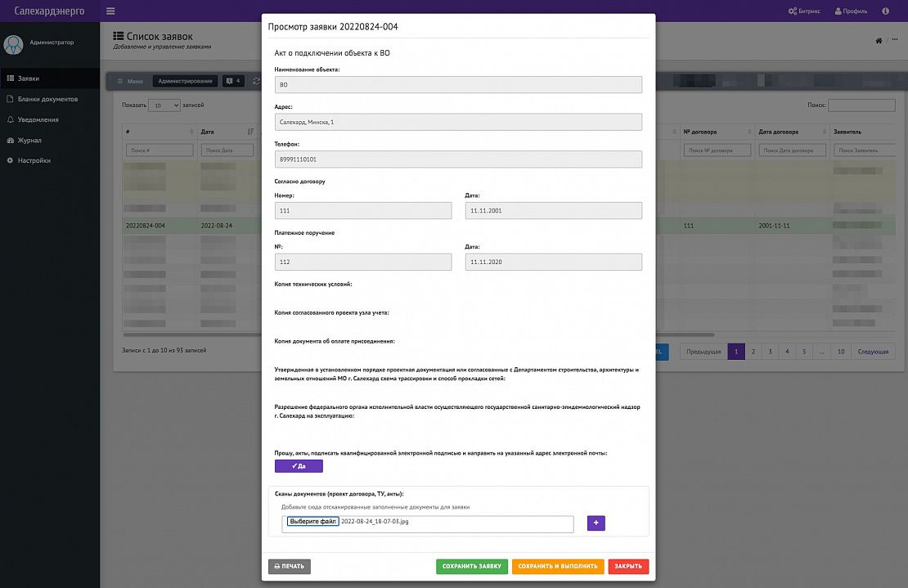The height and width of the screenshot is (588, 908).
Task: Click the hamburger sidebar toggle icon
Action: (x=110, y=11)
